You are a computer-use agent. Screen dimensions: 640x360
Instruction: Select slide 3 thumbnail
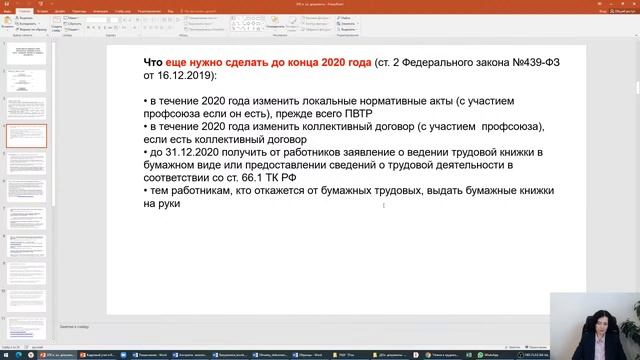coord(27,108)
